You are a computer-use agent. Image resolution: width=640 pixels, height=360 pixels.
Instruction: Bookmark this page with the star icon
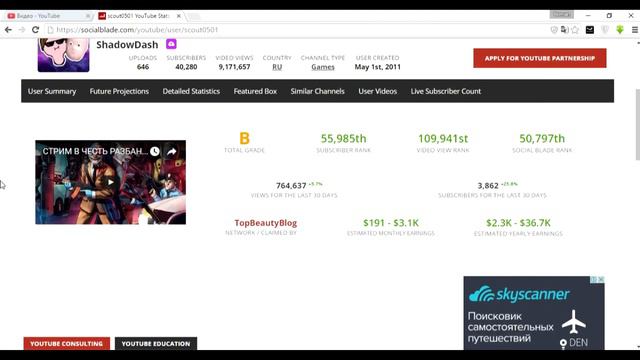575,30
